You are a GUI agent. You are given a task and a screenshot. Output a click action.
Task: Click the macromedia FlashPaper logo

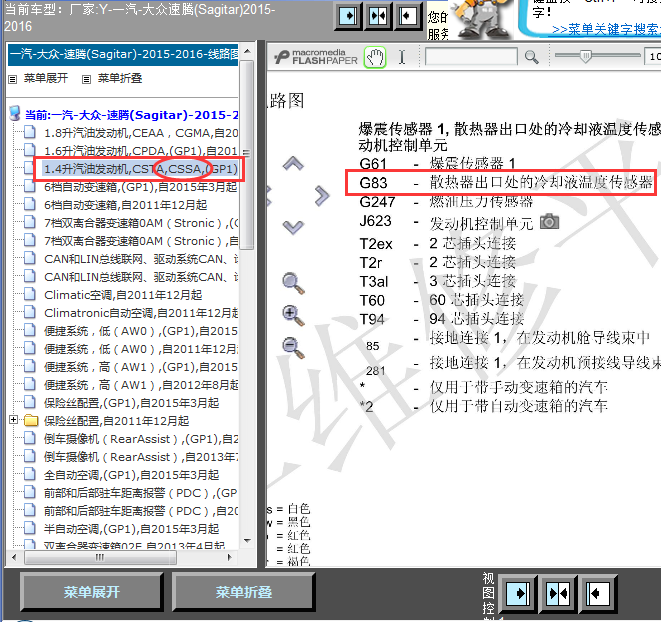pos(316,57)
